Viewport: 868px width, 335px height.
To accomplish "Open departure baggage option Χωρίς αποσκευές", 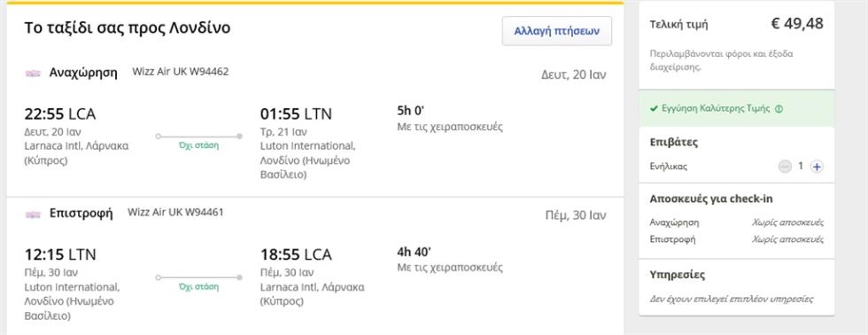I will click(x=787, y=222).
